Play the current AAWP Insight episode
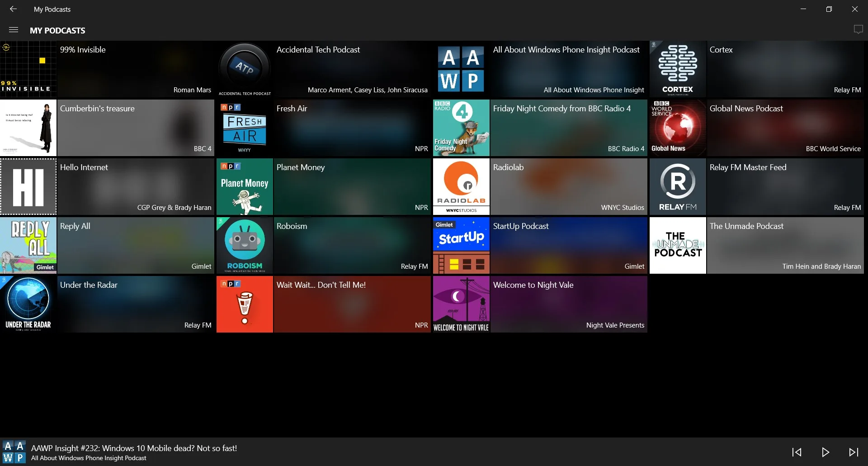The width and height of the screenshot is (868, 466). coord(825,452)
